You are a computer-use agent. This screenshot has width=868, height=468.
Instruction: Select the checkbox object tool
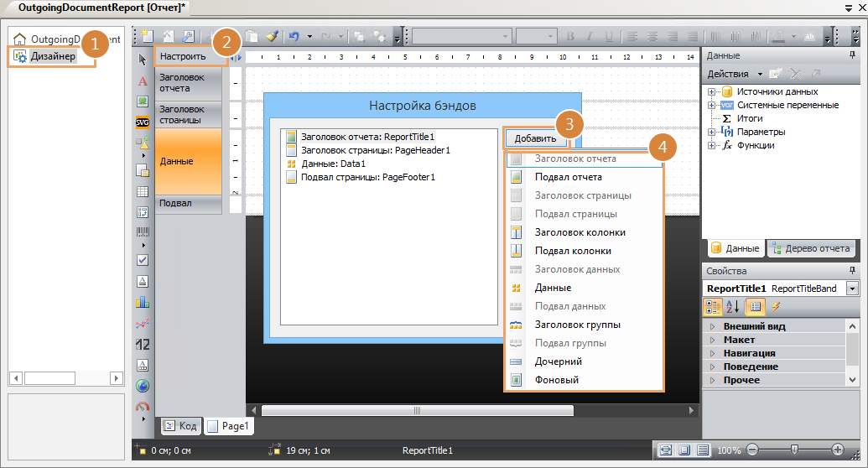[143, 260]
